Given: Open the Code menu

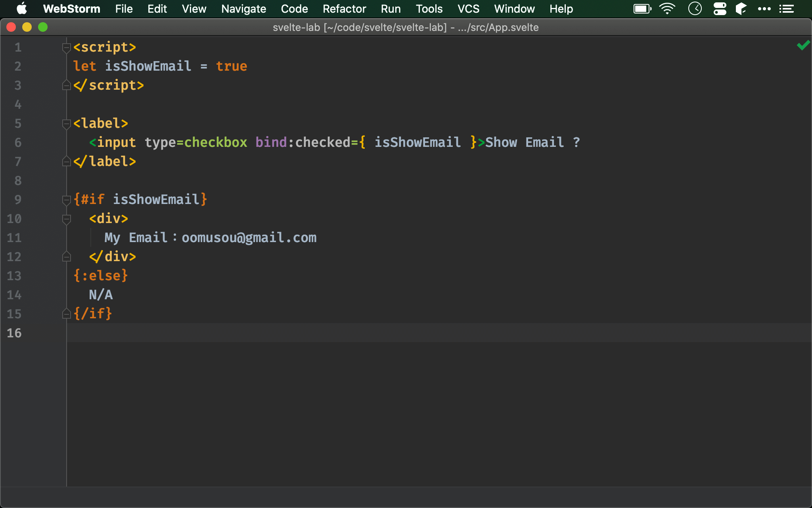Looking at the screenshot, I should click(x=294, y=9).
